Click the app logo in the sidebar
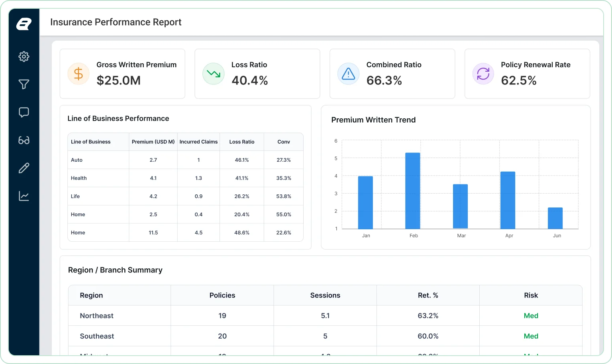The width and height of the screenshot is (612, 364). 24,24
